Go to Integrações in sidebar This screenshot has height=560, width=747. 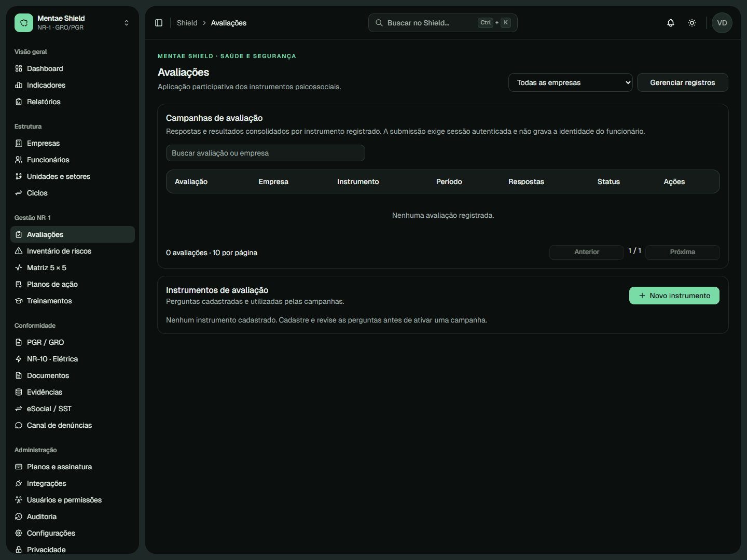[73, 483]
